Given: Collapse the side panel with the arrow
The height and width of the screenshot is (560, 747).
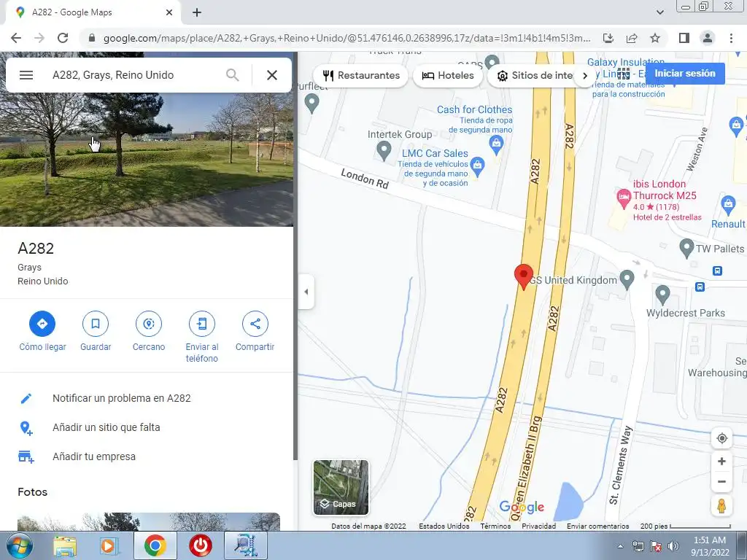Looking at the screenshot, I should (x=306, y=292).
